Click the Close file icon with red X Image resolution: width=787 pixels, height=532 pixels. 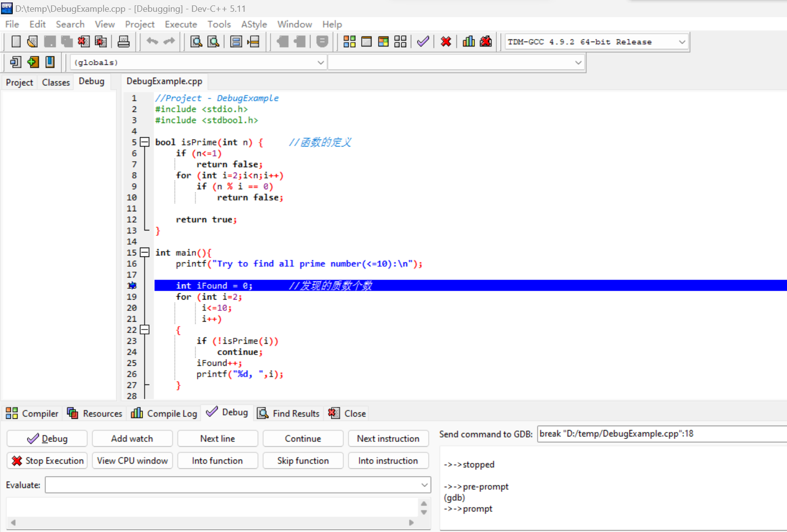click(x=83, y=42)
